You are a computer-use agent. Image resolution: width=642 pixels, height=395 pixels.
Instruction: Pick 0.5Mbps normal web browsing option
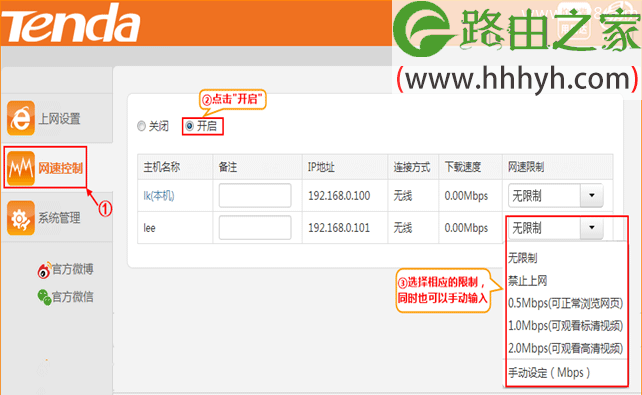click(x=565, y=303)
